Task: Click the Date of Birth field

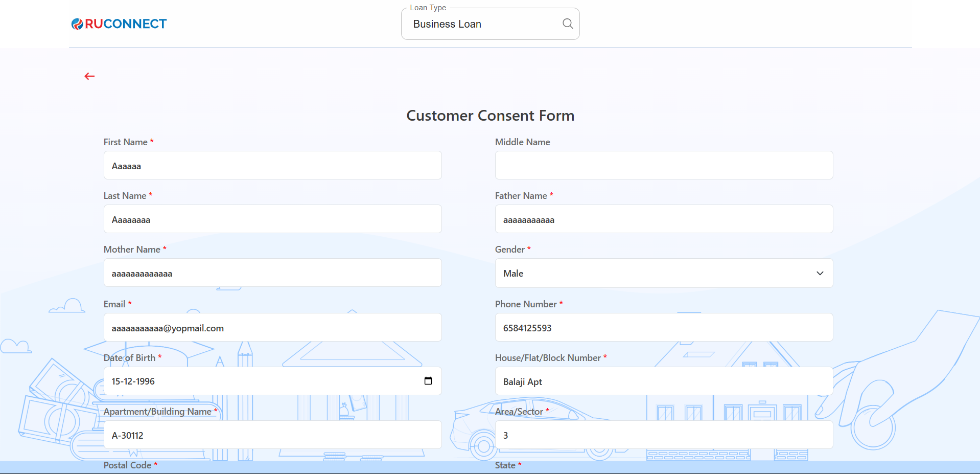Action: (255, 381)
